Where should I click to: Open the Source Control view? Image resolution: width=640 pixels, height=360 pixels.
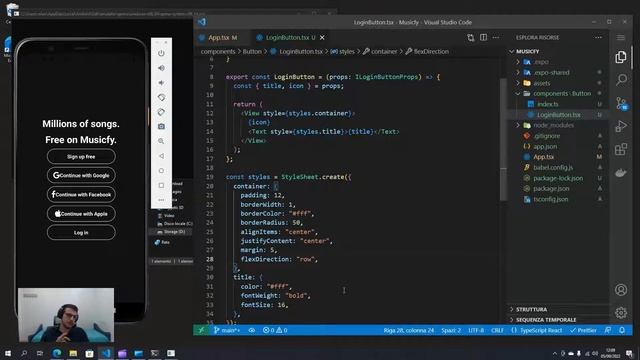[x=621, y=103]
